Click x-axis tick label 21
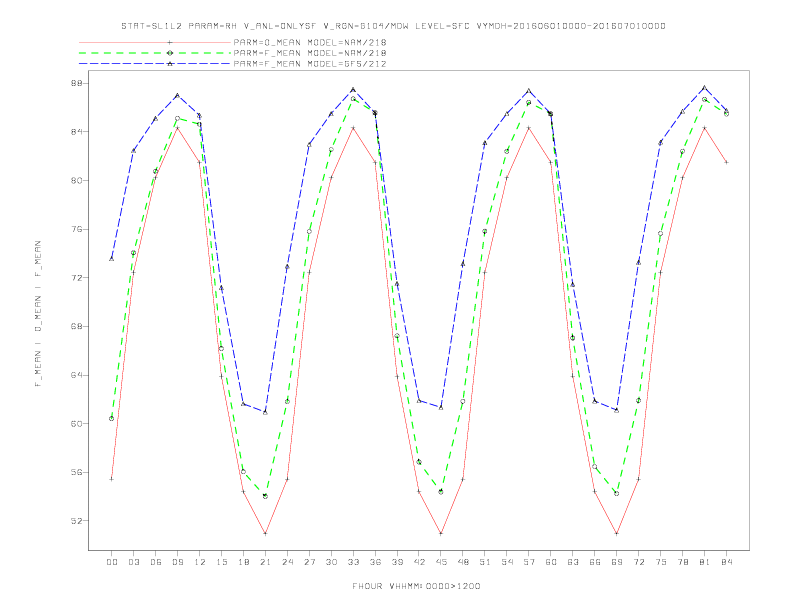Image resolution: width=792 pixels, height=612 pixels. (x=265, y=562)
